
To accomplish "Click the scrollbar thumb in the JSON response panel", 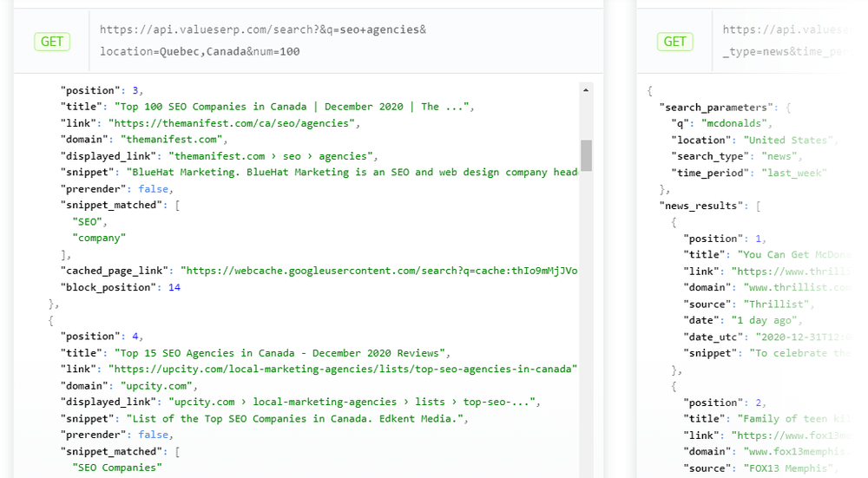I will 586,155.
